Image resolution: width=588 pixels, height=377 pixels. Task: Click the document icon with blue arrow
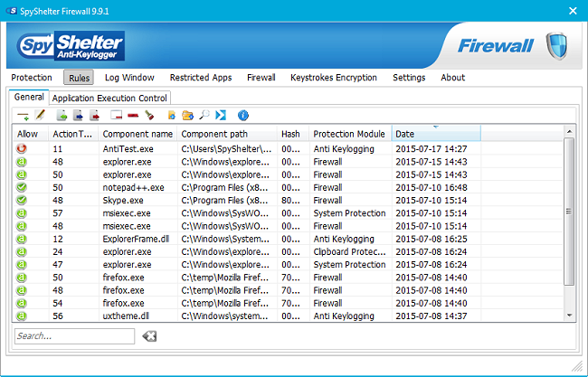(x=78, y=116)
